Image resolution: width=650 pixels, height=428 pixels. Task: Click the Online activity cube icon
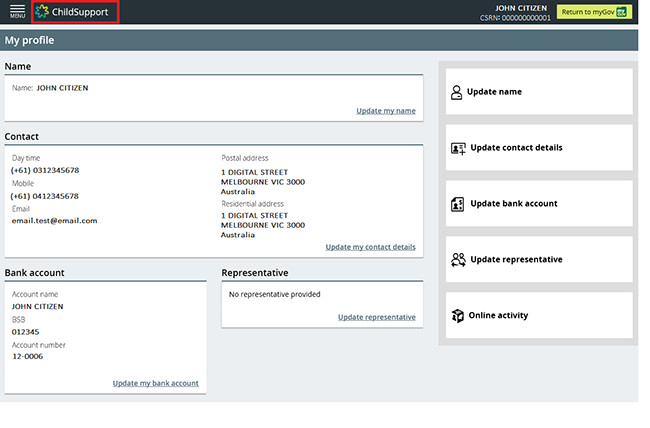pyautogui.click(x=457, y=316)
